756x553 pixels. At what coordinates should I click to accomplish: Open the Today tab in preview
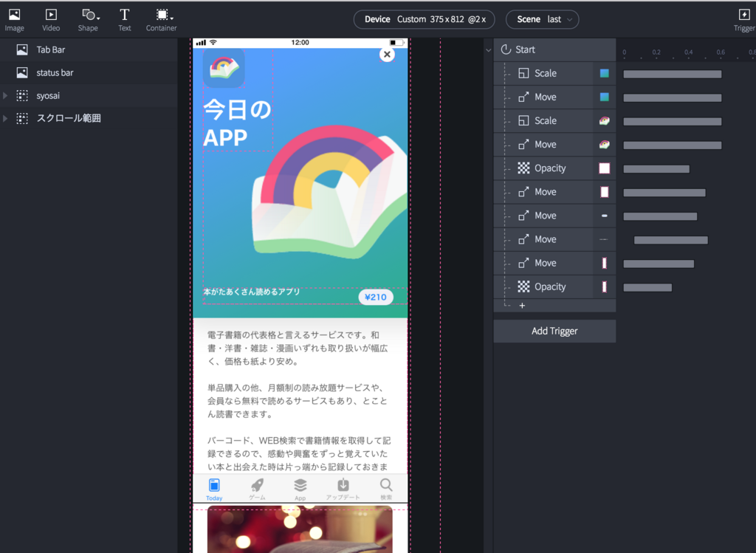coord(214,490)
